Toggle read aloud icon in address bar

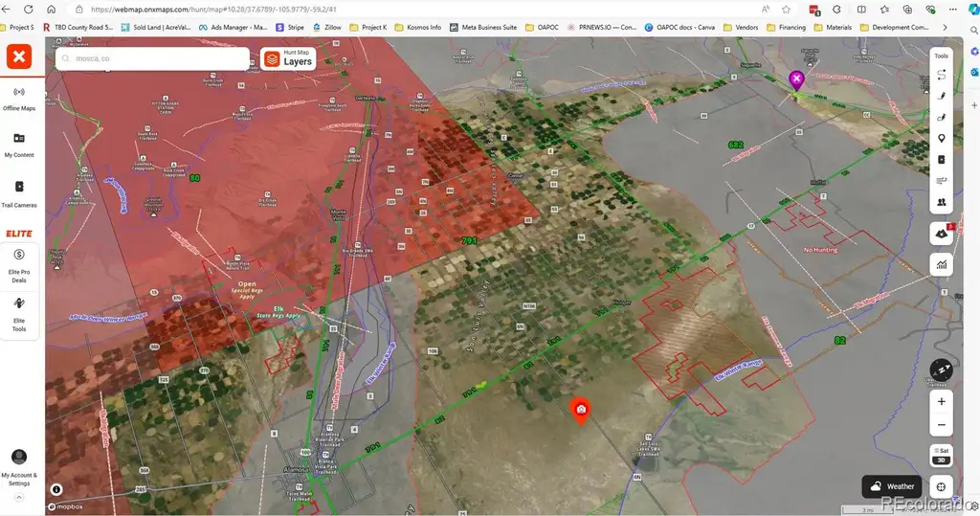click(x=765, y=10)
